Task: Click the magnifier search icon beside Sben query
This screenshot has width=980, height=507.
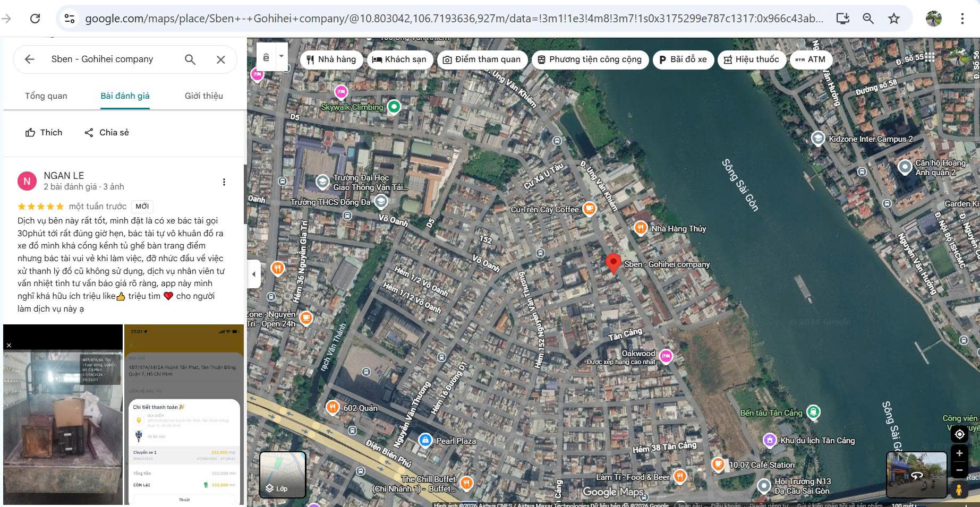Action: point(190,59)
